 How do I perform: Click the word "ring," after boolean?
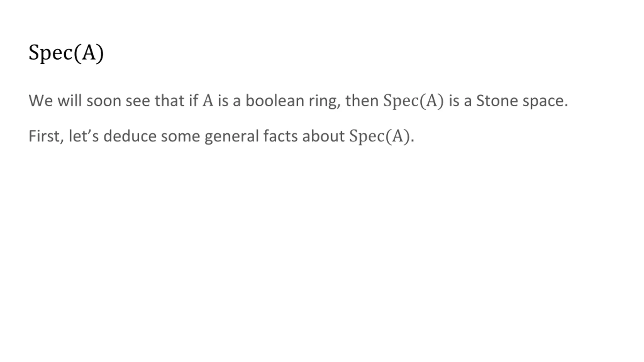pyautogui.click(x=325, y=101)
